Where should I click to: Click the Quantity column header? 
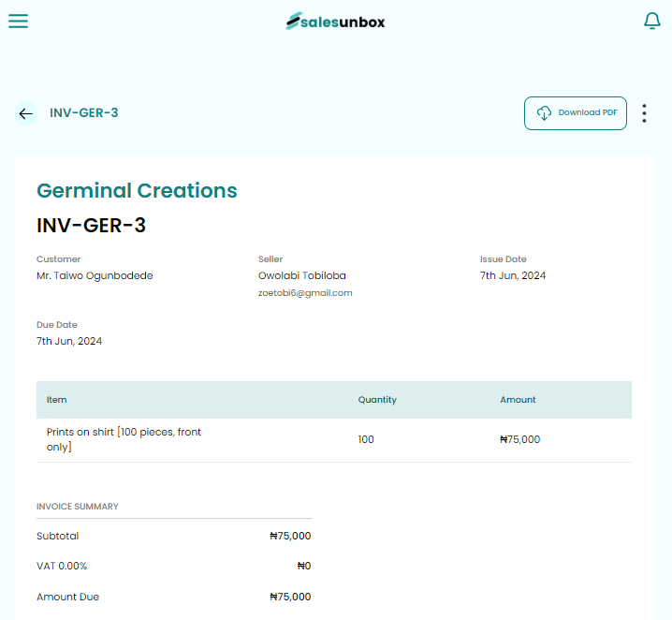coord(377,400)
